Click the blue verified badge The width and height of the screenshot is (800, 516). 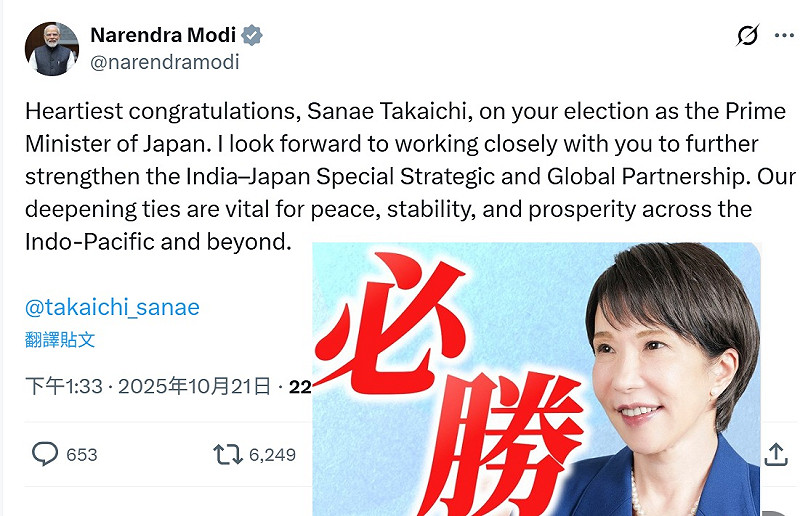(253, 36)
